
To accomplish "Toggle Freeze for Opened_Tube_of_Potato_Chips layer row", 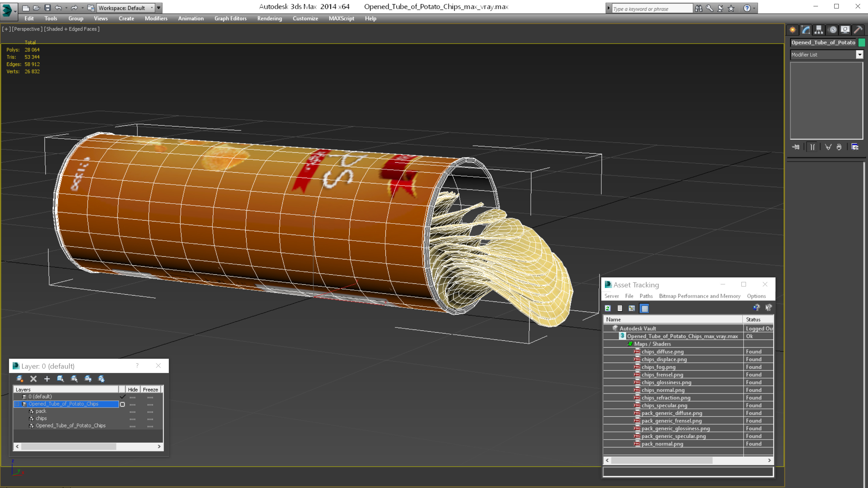I will click(x=150, y=404).
